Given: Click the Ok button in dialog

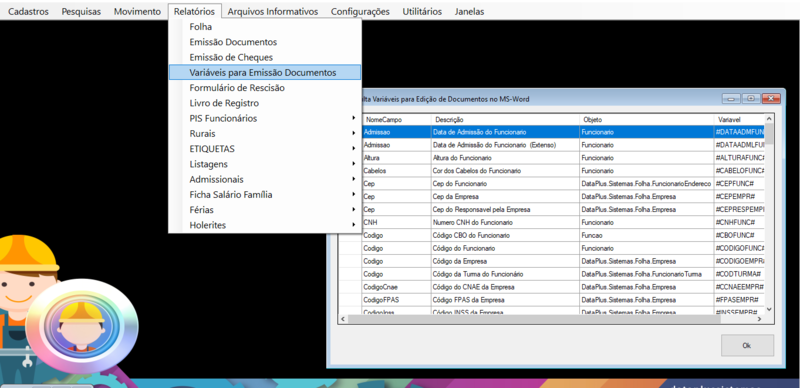Looking at the screenshot, I should (x=747, y=346).
